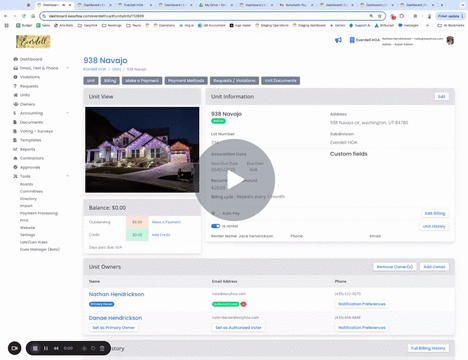Screen dimensions: 468x360
Task: Play the video overlay
Action: [235, 180]
